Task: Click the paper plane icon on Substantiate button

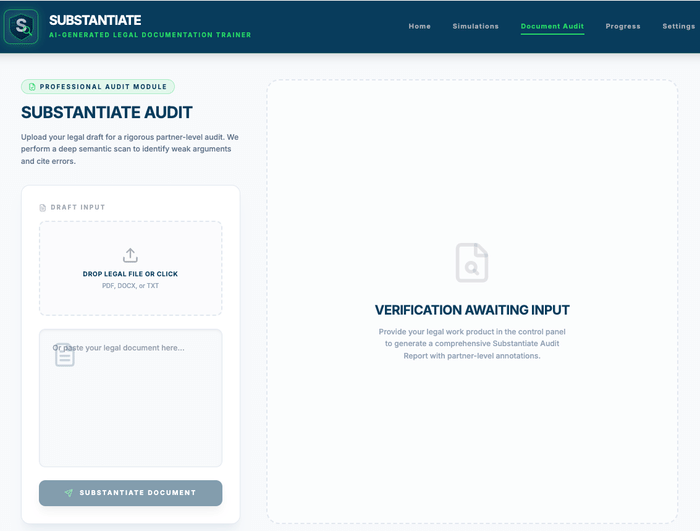Action: [69, 493]
